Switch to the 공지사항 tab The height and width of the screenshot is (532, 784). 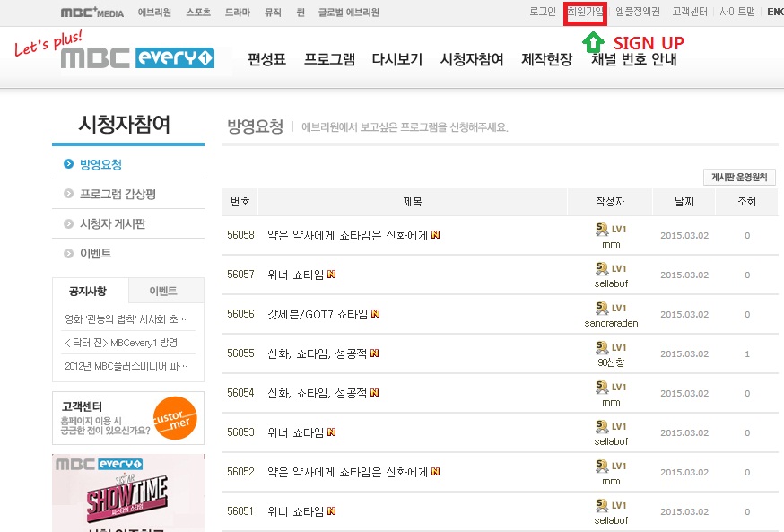click(90, 291)
